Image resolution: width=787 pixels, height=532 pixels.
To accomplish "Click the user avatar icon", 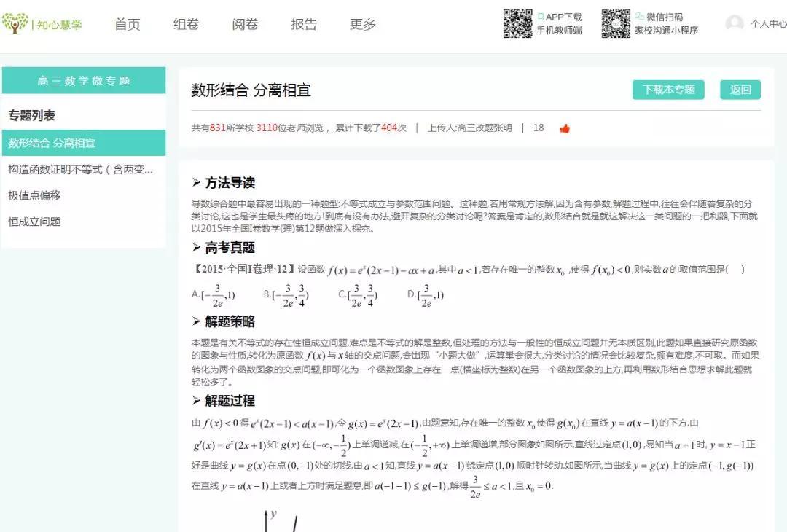I will pyautogui.click(x=735, y=23).
